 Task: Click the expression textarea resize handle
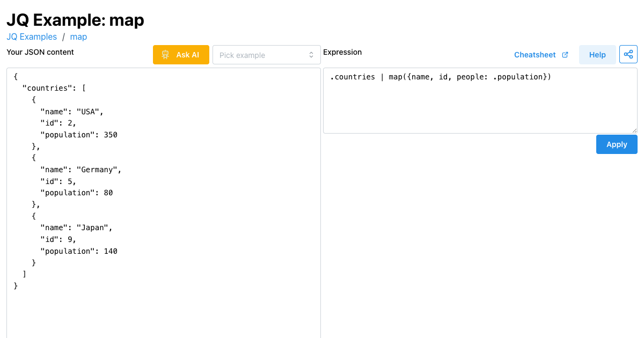pyautogui.click(x=634, y=130)
